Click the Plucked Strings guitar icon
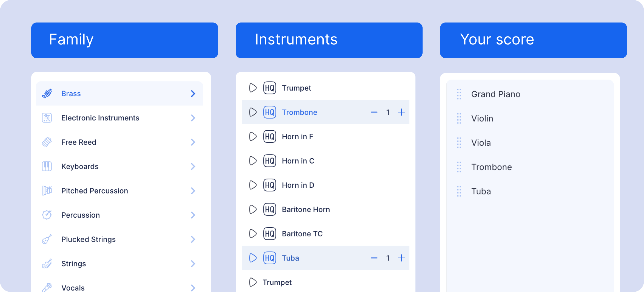This screenshot has height=292, width=644. (x=47, y=239)
